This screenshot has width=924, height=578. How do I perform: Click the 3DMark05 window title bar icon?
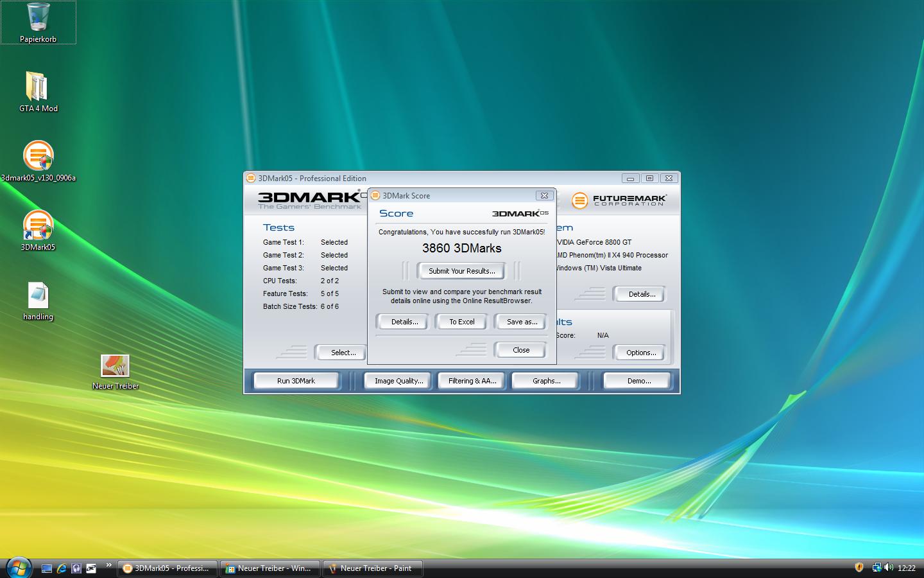pyautogui.click(x=251, y=179)
